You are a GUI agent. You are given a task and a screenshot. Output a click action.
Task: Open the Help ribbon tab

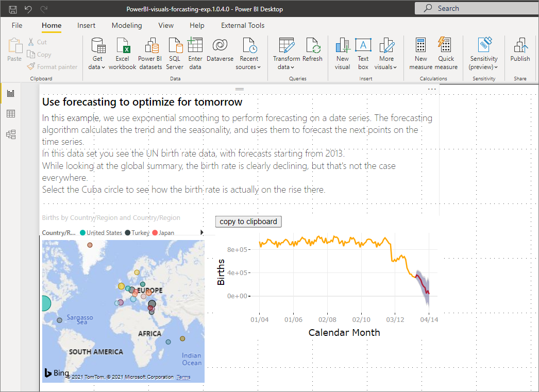(197, 25)
